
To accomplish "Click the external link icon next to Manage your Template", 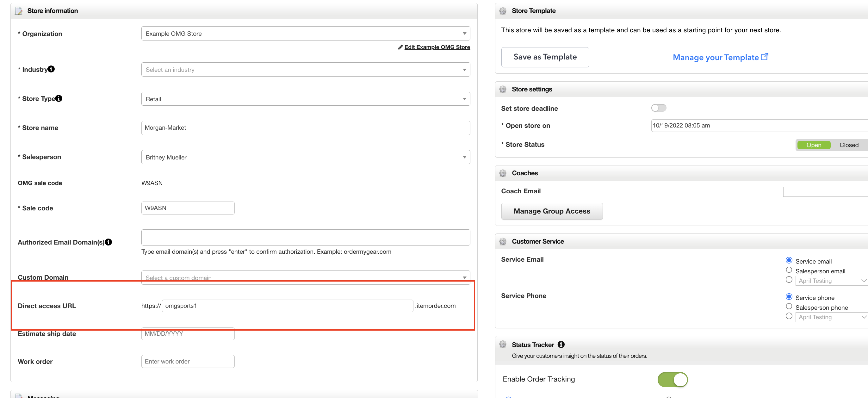I will 765,57.
